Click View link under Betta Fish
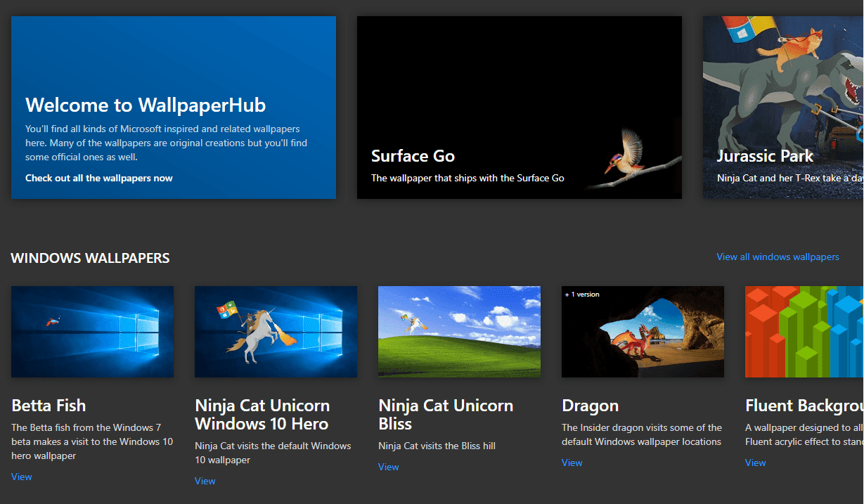The image size is (864, 504). pyautogui.click(x=22, y=477)
